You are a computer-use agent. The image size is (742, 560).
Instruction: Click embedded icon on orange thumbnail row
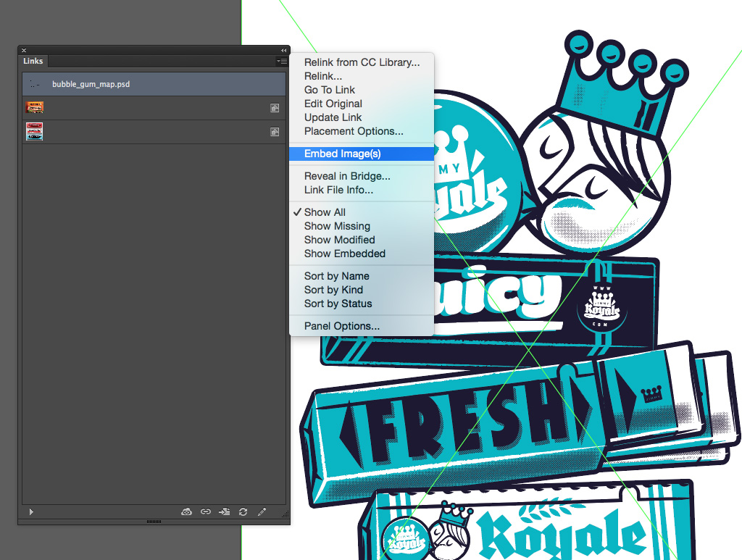point(275,108)
